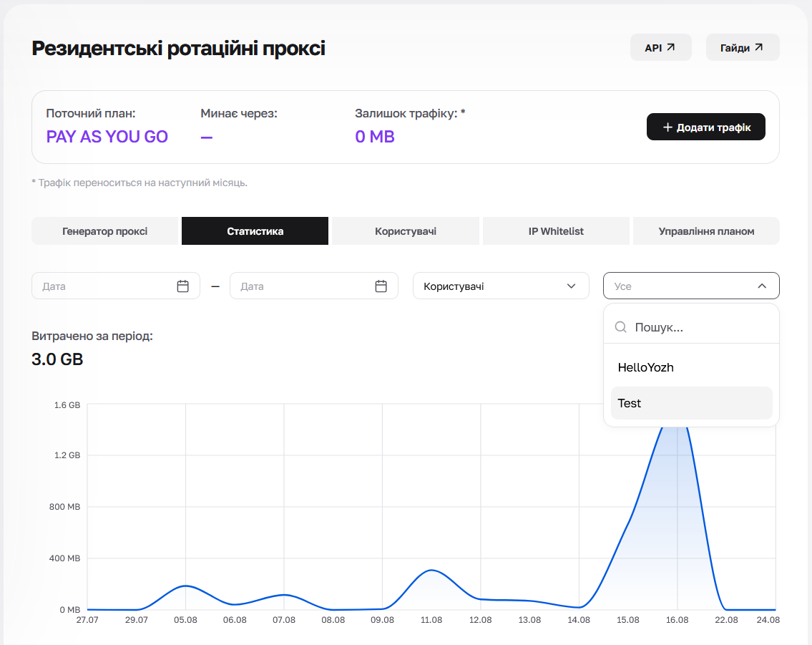Viewport: 812px width, 645px height.
Task: Click the Додати трафік button
Action: tap(706, 127)
